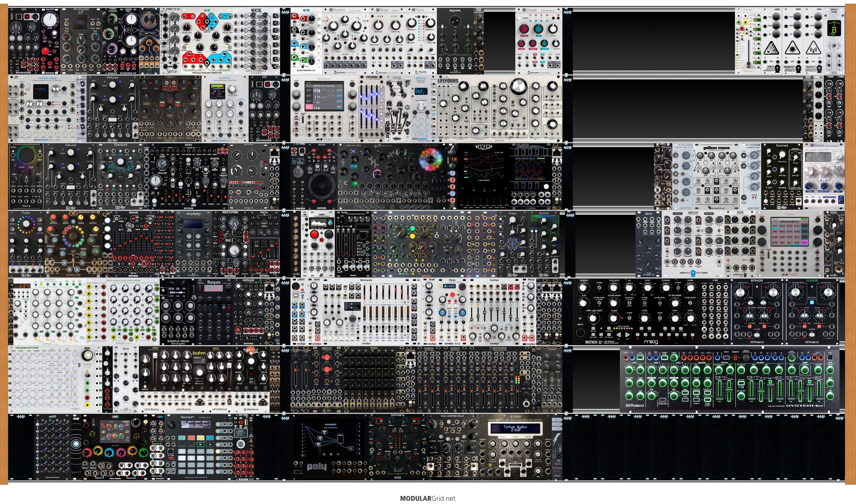Screen dimensions: 856x504
Task: Select the A-118 Noise module
Action: coord(750,176)
